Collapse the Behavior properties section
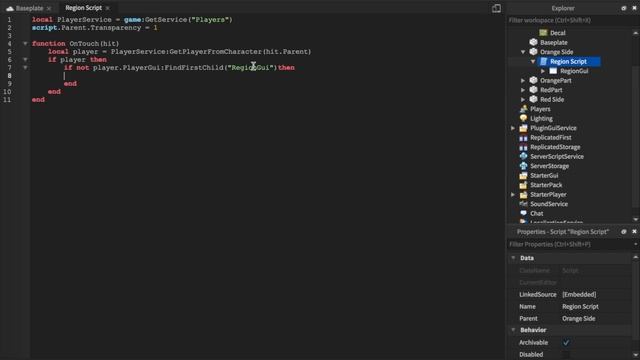Viewport: 640px width, 360px height. click(x=513, y=330)
